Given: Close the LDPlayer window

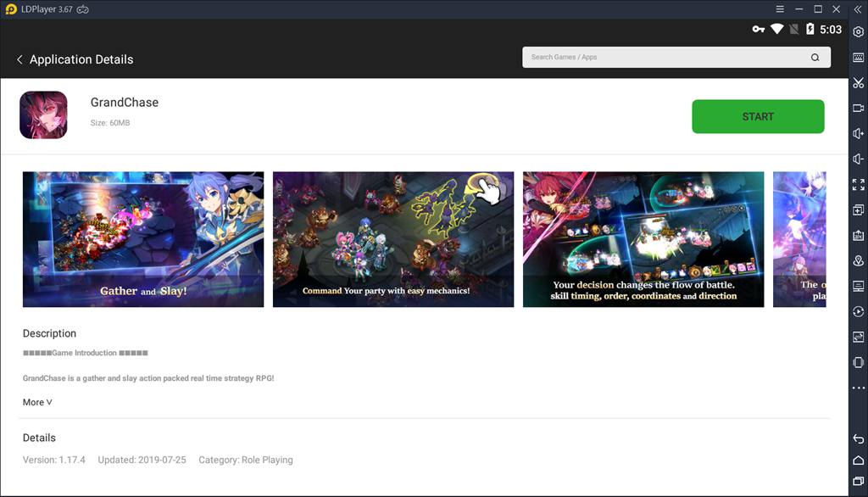Looking at the screenshot, I should click(x=837, y=8).
